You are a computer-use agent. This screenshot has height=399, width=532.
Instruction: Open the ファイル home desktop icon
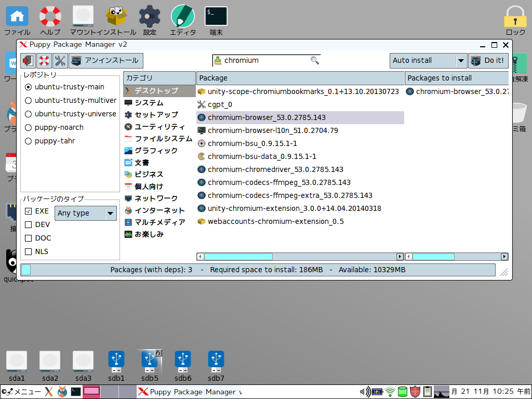(17, 21)
